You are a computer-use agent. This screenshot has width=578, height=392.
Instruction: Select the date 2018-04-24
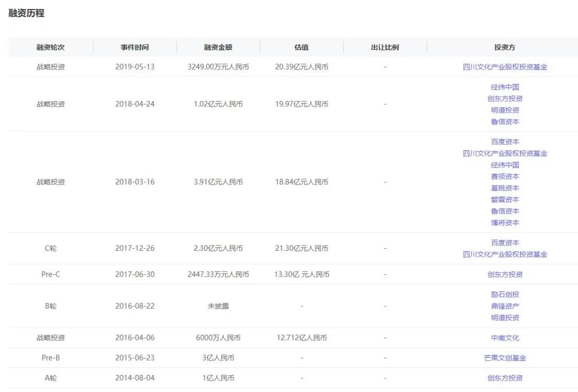[x=134, y=104]
